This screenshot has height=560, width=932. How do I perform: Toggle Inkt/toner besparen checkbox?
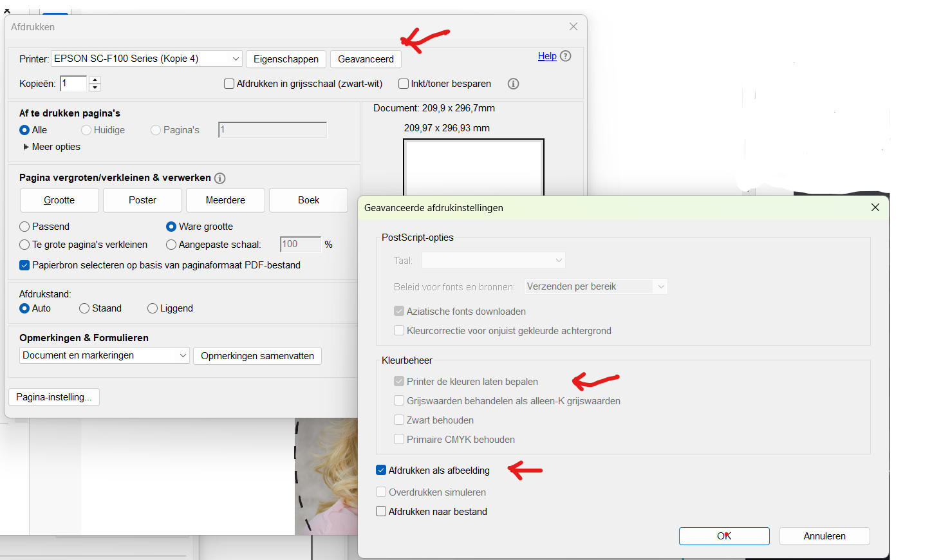pyautogui.click(x=404, y=84)
